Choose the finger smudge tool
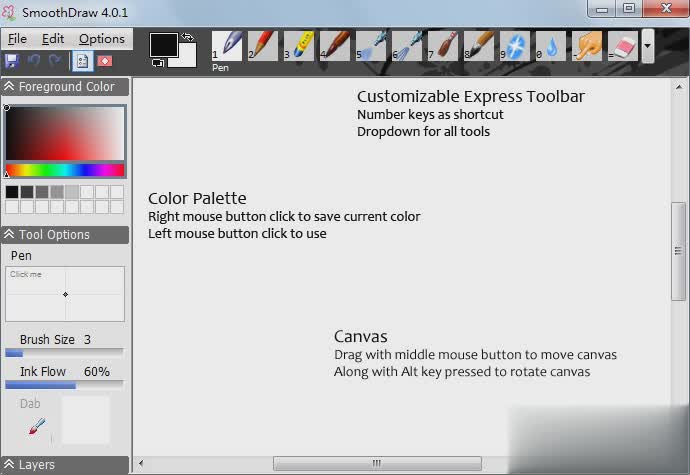690x475 pixels. click(587, 46)
